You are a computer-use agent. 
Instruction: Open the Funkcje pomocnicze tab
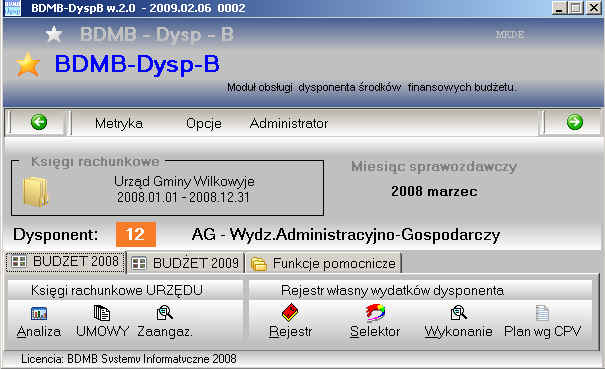pos(323,263)
